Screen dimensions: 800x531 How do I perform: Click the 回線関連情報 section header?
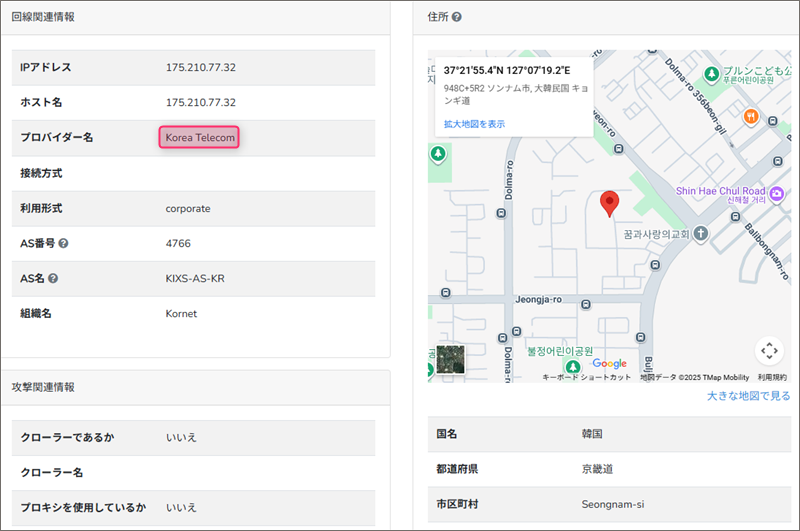(x=43, y=17)
